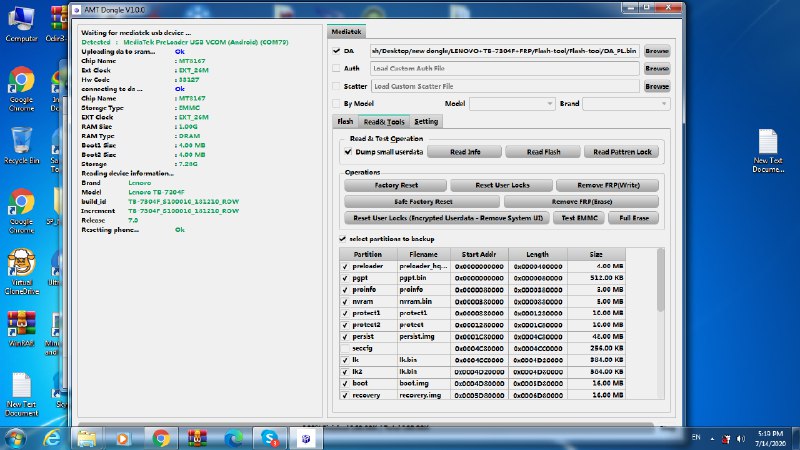This screenshot has height=450, width=800.
Task: Open Recycle Bin on desktop
Action: (x=21, y=145)
